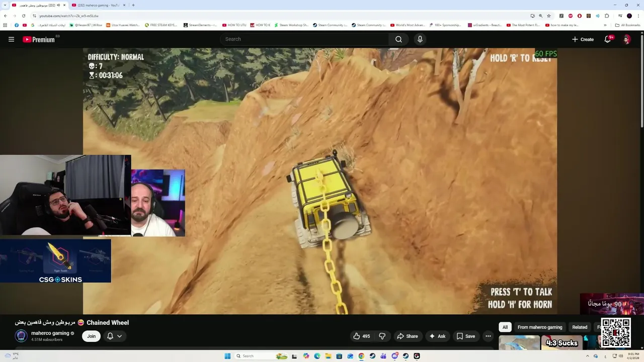Select the Related filter chip
Screen dimensions: 644x362
click(580, 327)
